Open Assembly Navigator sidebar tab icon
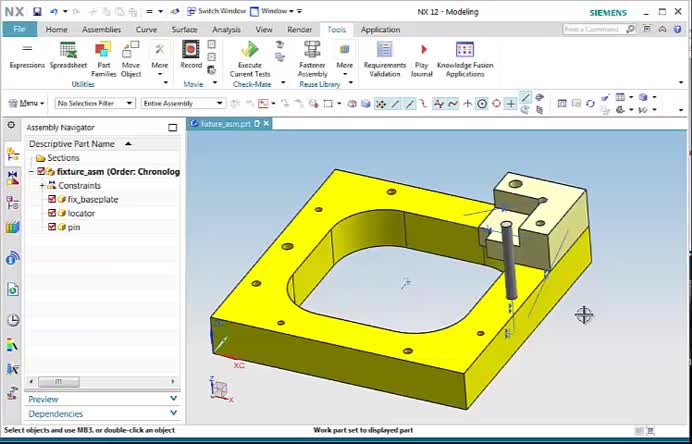 tap(13, 154)
